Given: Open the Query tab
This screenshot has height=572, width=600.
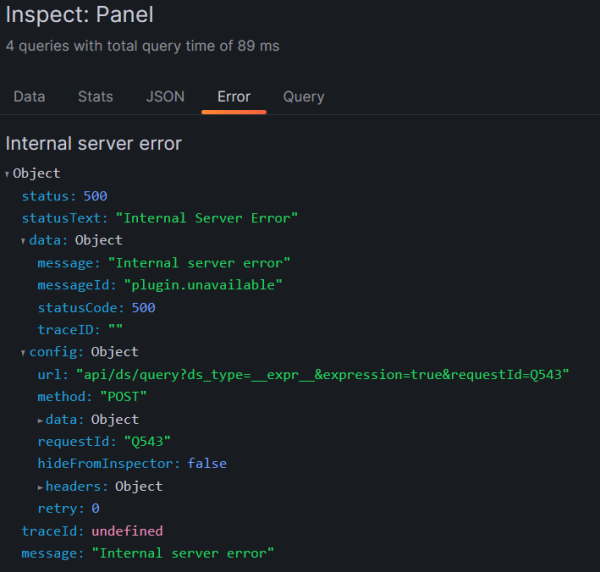Looking at the screenshot, I should (x=303, y=97).
